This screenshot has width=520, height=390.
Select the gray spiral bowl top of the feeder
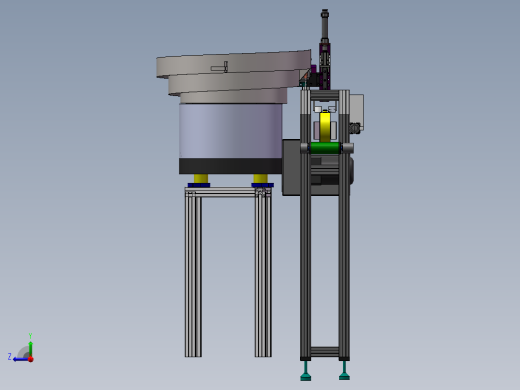click(x=233, y=77)
